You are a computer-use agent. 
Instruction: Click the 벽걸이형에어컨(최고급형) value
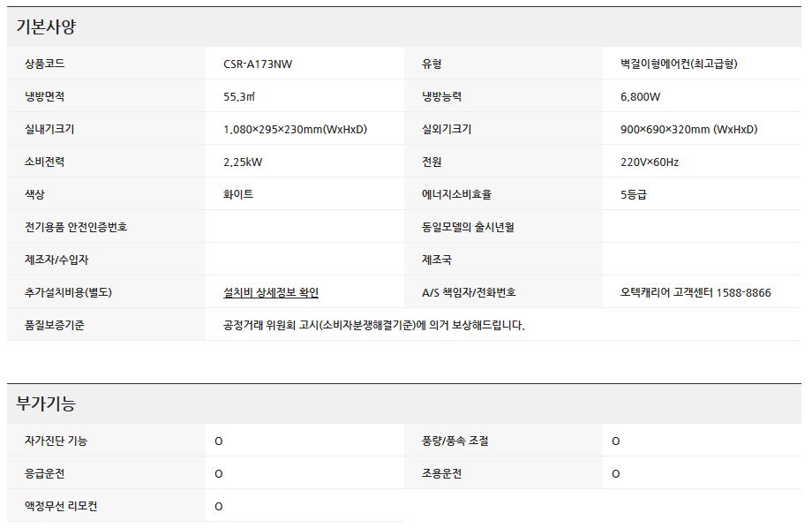[x=679, y=64]
